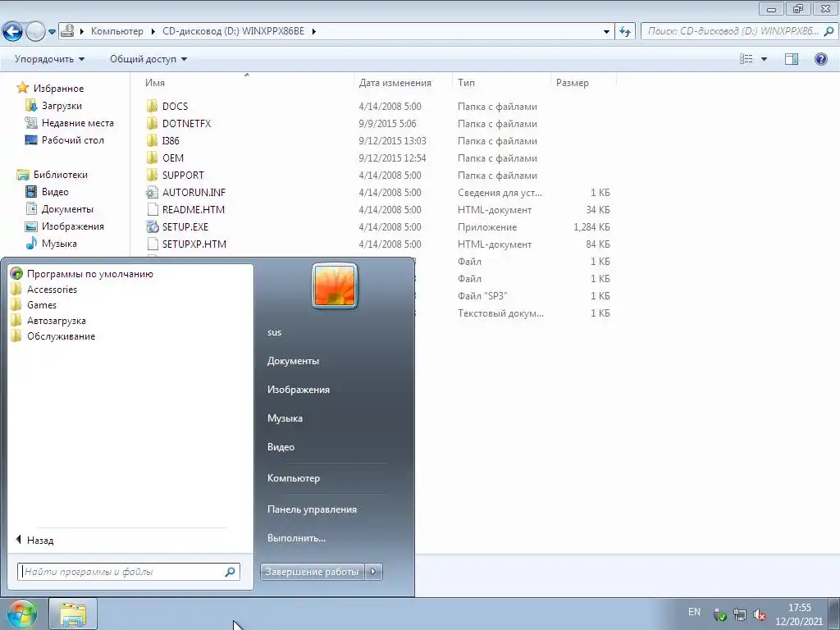The height and width of the screenshot is (630, 840).
Task: Select the AUTORUN.INF file icon
Action: 152,192
